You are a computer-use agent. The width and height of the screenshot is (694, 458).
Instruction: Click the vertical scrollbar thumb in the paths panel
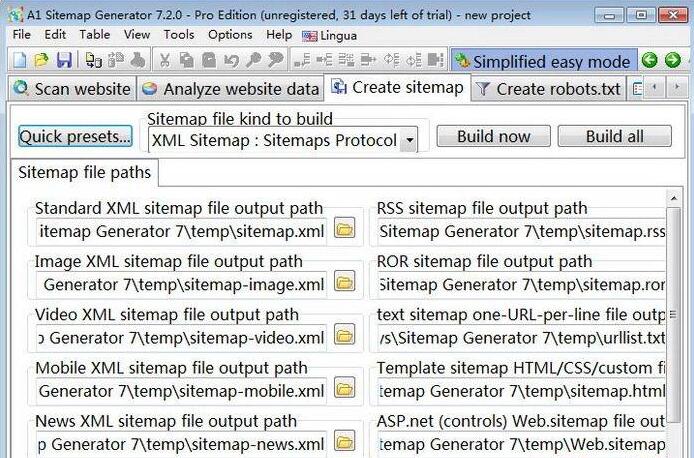coord(673,314)
